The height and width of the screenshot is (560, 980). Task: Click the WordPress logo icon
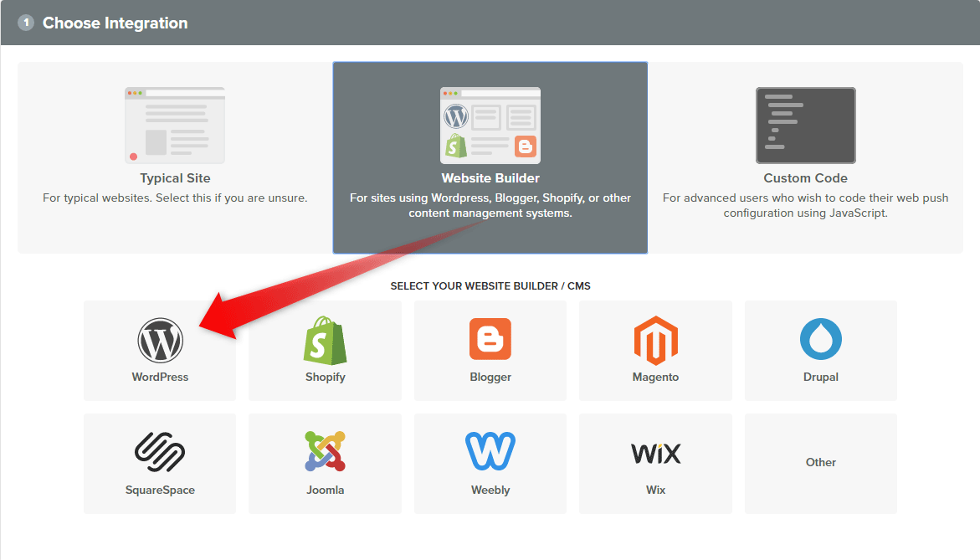point(160,340)
